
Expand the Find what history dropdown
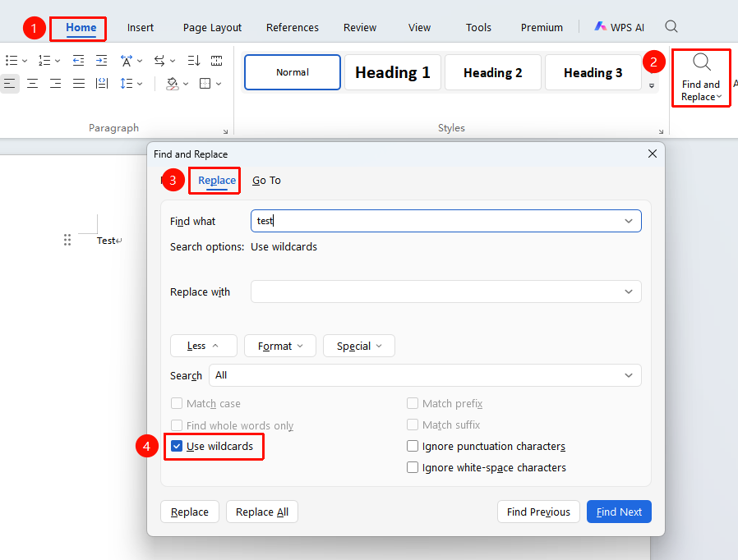629,221
